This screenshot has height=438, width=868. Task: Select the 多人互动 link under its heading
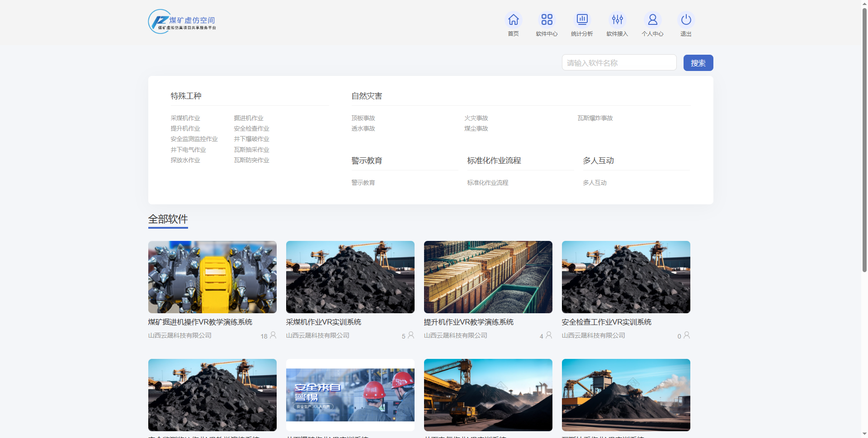(594, 183)
